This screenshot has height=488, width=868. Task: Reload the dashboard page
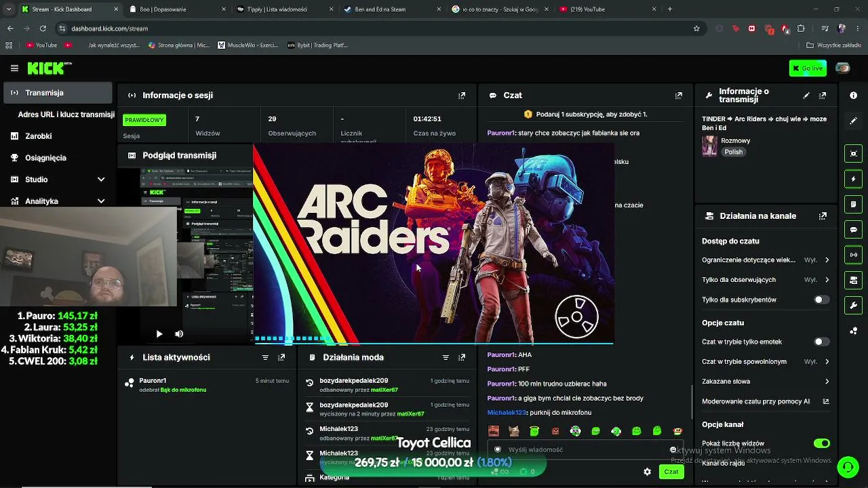pos(43,28)
